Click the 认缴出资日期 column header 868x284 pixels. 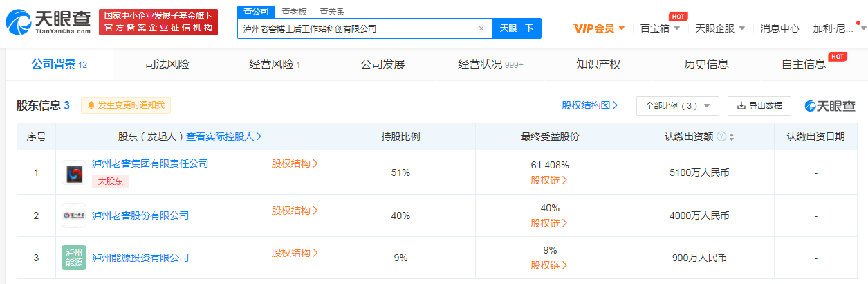point(815,136)
